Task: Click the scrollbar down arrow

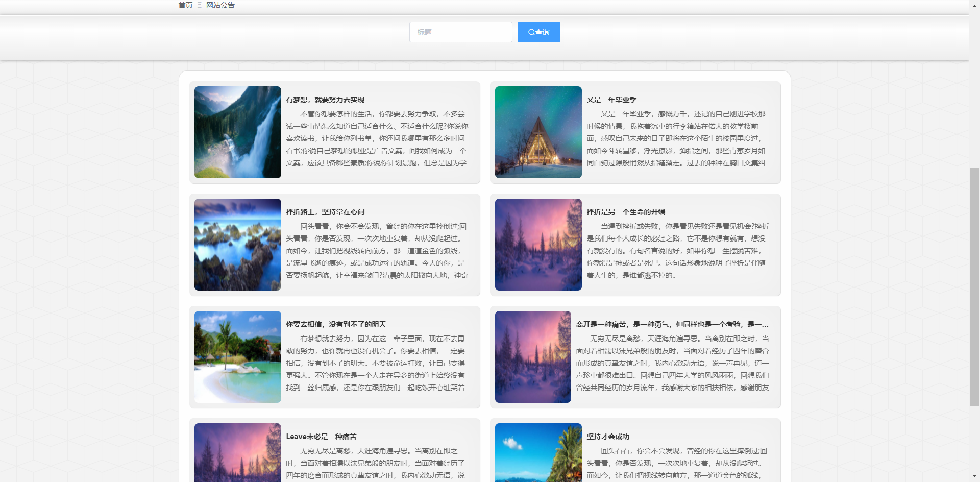Action: pos(974,477)
